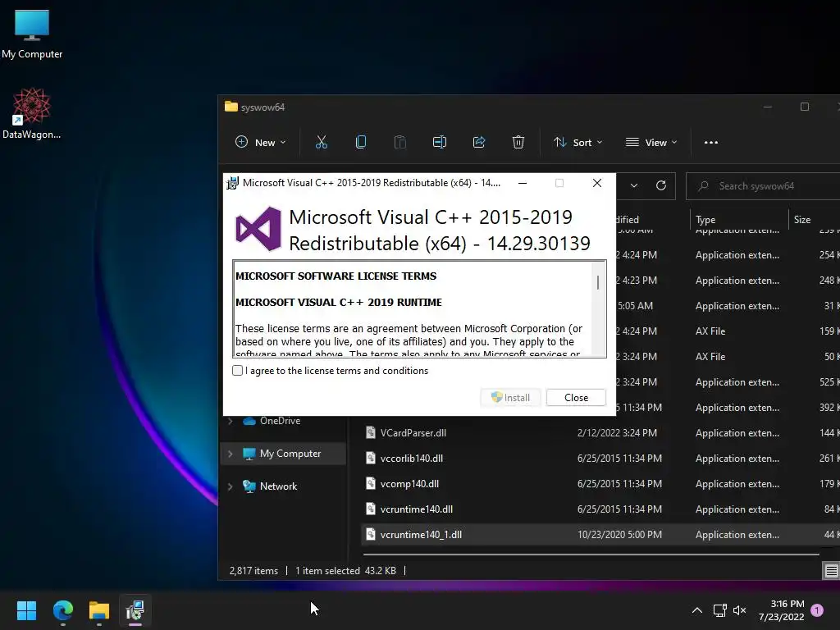The height and width of the screenshot is (630, 840).
Task: Click the Share icon in Explorer toolbar
Action: point(479,143)
